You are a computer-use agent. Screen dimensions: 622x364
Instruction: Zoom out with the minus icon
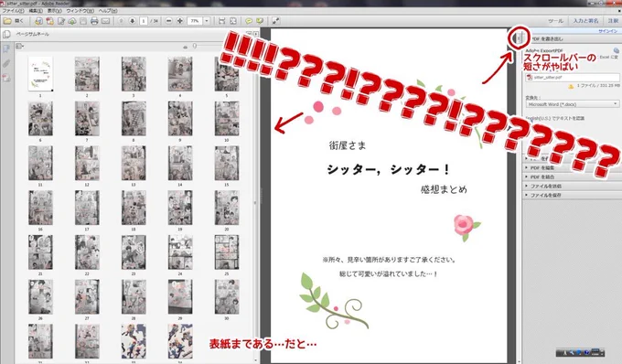pos(169,21)
